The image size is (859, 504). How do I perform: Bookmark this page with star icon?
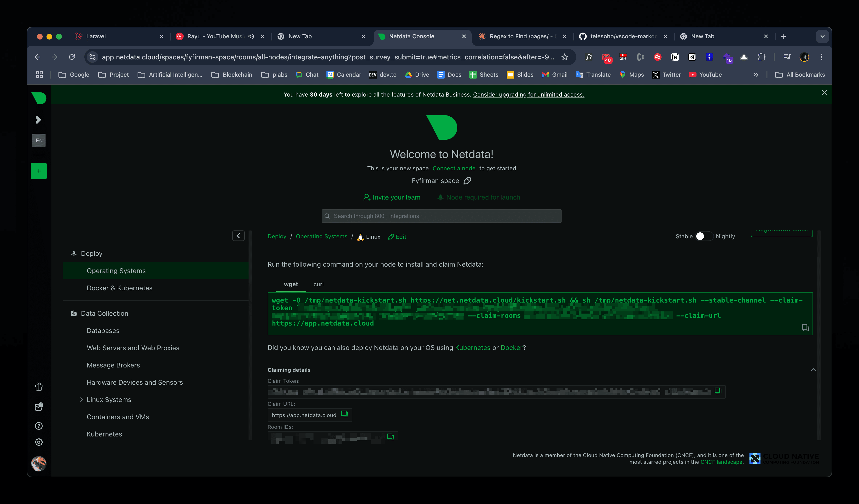tap(564, 57)
